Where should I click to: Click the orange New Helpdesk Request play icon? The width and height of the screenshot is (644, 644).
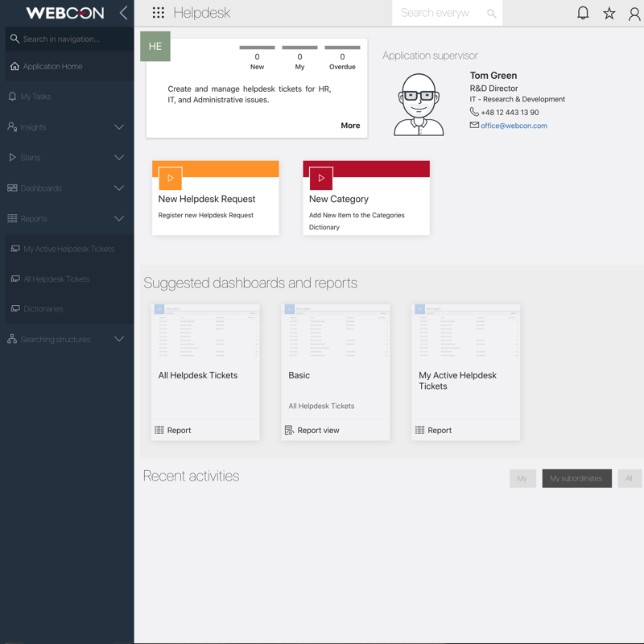171,178
